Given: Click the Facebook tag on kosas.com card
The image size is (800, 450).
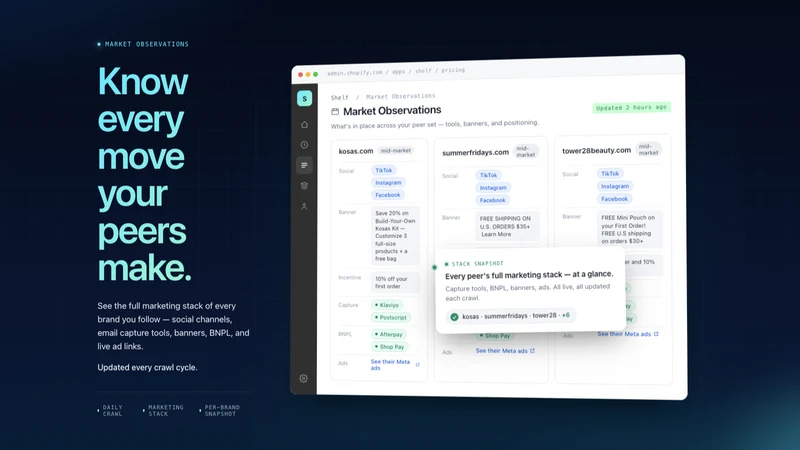Looking at the screenshot, I should [x=388, y=195].
